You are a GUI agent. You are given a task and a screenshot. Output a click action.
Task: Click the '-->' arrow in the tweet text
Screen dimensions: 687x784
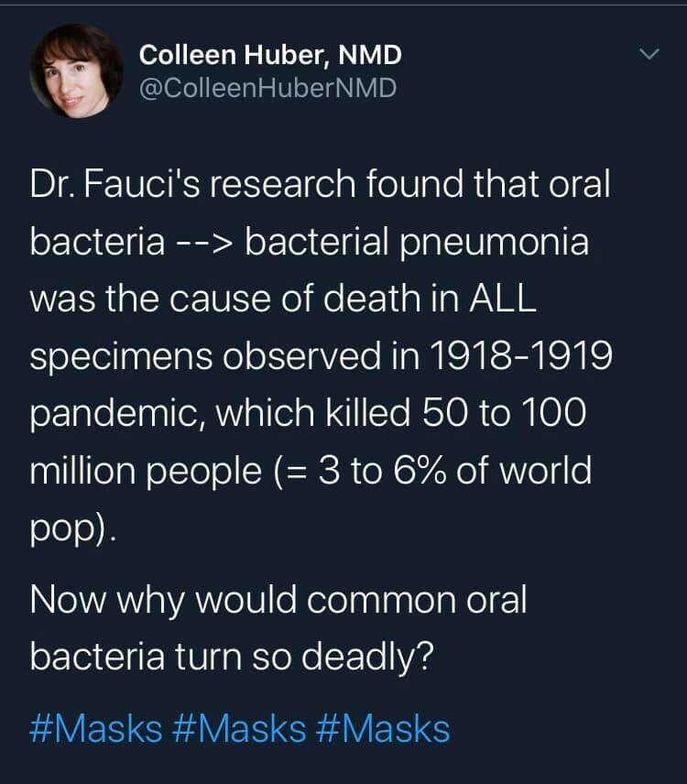[205, 242]
